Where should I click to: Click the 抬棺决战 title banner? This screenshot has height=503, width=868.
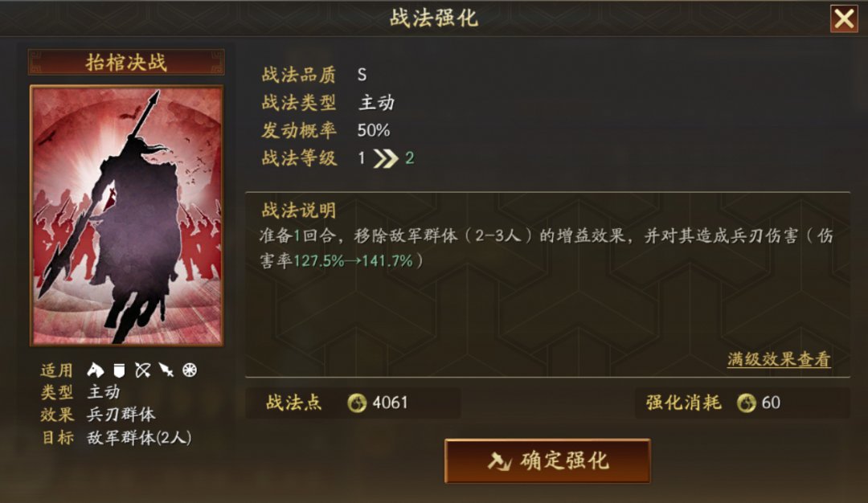point(126,62)
